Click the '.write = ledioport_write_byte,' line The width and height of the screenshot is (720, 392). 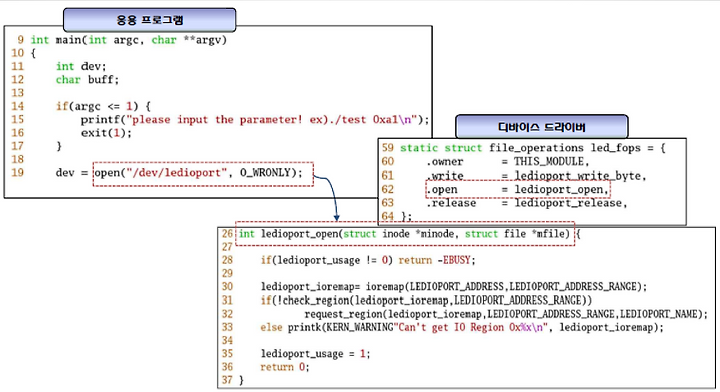coord(536,176)
